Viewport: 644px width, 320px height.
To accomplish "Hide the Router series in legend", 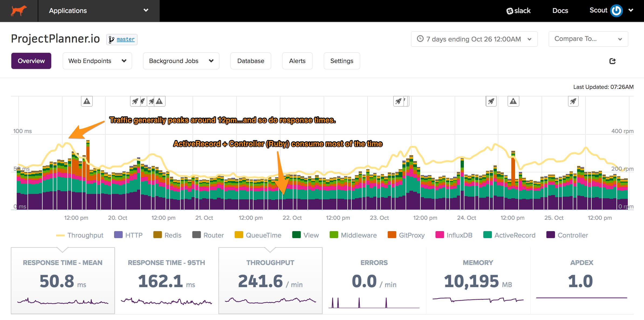I will pos(208,235).
